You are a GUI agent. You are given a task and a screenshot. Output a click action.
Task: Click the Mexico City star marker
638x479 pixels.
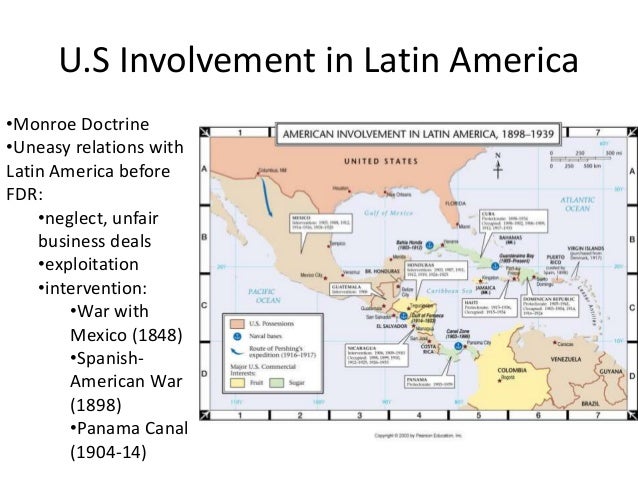pos(325,278)
